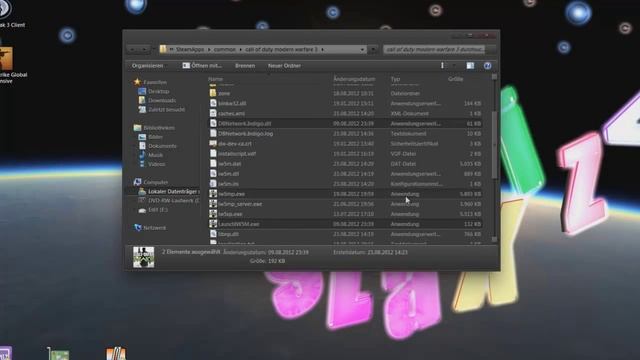Open Explorer help with question-mark icon
Image resolution: width=640 pixels, height=360 pixels.
pos(487,66)
